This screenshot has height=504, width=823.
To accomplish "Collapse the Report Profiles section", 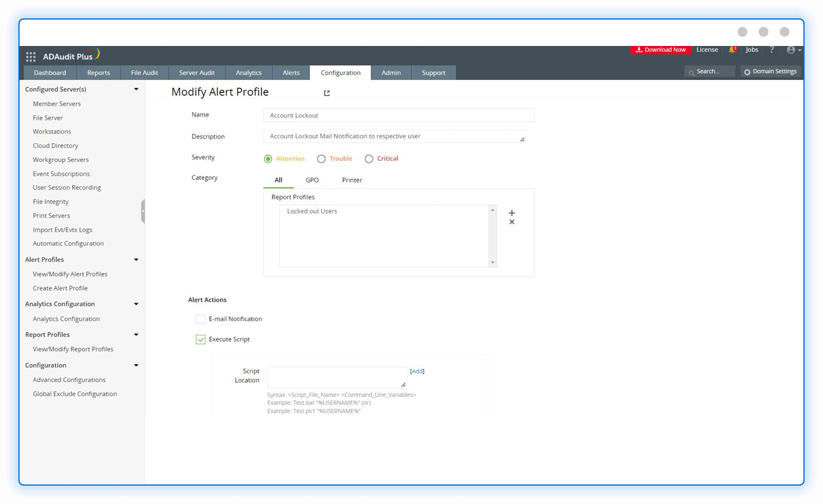I will (136, 335).
